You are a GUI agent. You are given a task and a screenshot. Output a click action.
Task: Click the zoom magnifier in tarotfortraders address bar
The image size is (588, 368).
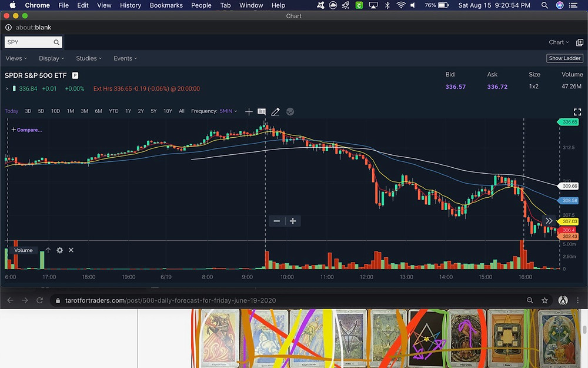[530, 300]
